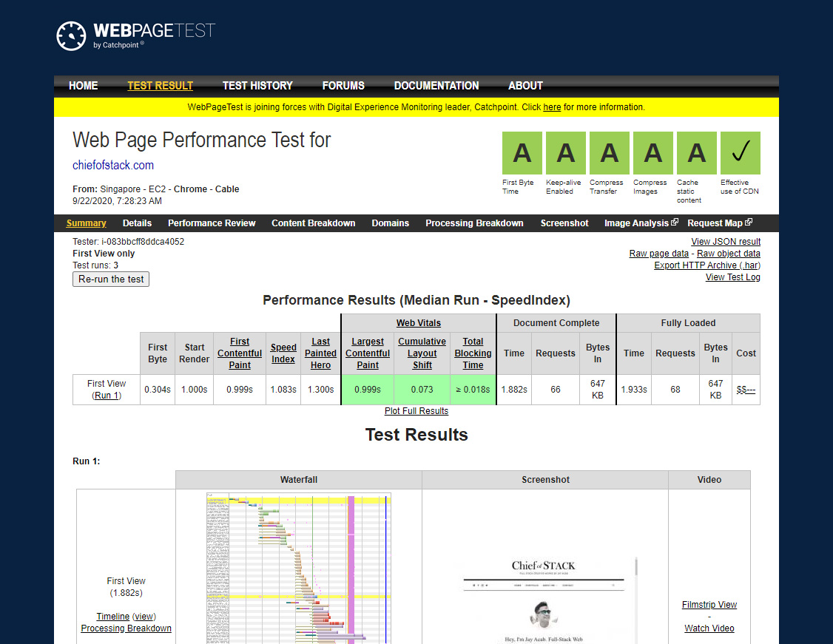Click Export HTTP Archive (.har) link

coord(707,265)
